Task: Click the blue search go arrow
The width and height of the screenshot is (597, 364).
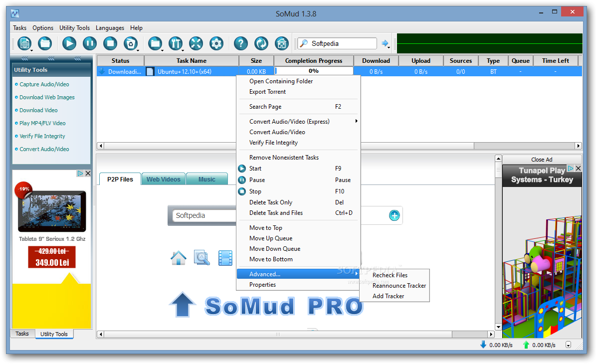Action: pyautogui.click(x=385, y=43)
